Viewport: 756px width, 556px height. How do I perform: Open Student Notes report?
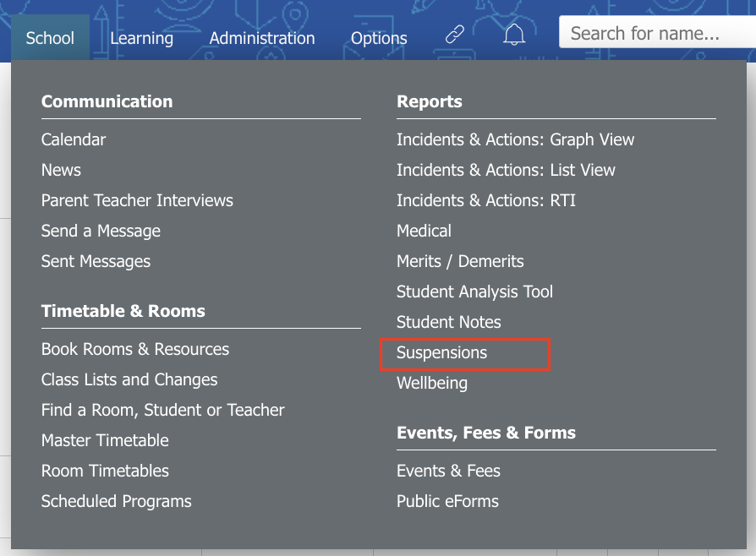click(449, 322)
